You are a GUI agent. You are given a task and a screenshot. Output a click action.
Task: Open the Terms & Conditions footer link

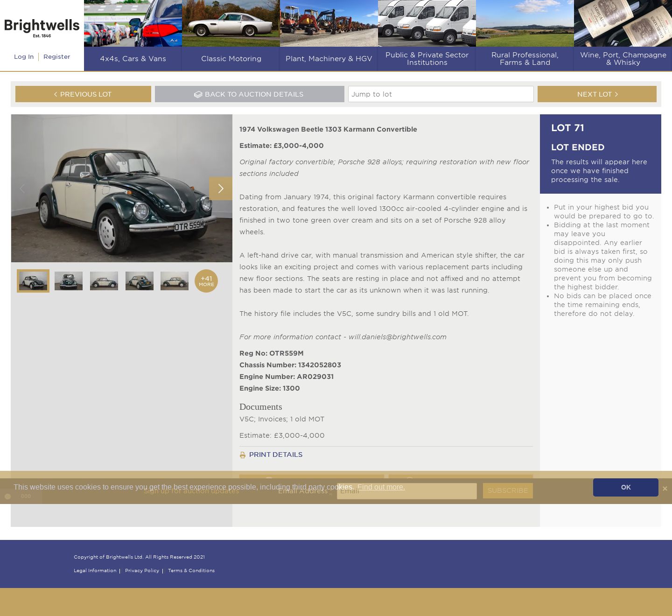(x=191, y=571)
